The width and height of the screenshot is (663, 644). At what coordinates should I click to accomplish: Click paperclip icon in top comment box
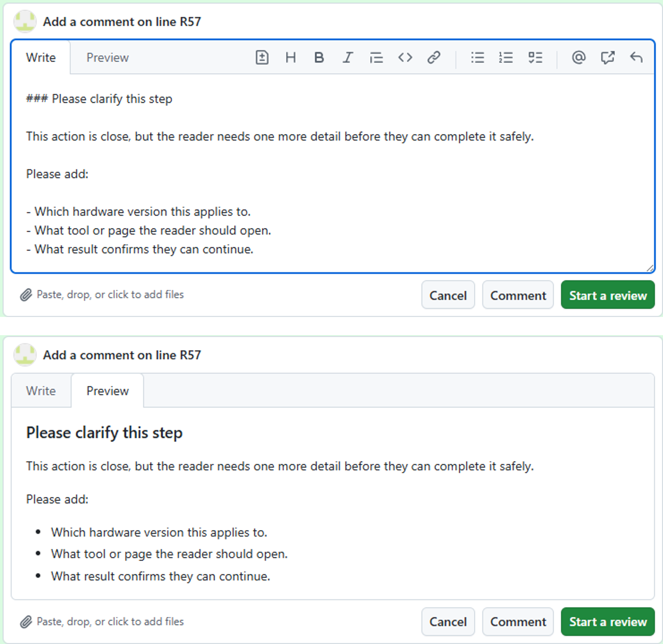coord(26,295)
